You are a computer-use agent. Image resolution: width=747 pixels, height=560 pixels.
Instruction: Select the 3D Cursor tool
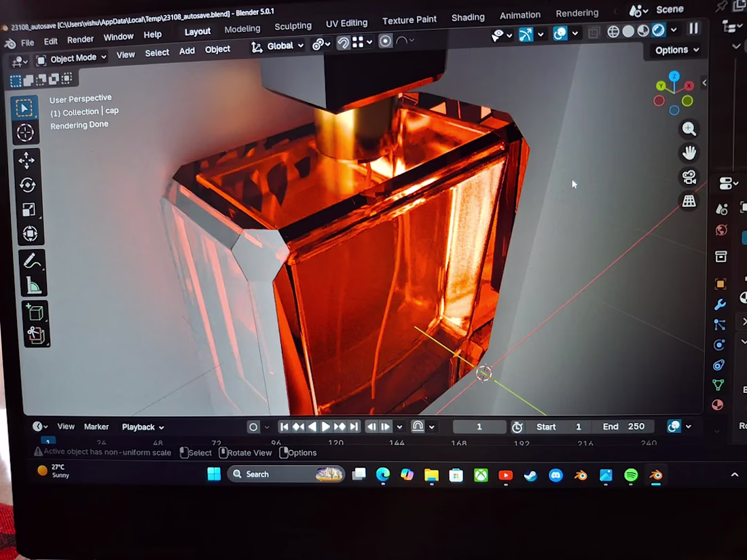[x=25, y=132]
